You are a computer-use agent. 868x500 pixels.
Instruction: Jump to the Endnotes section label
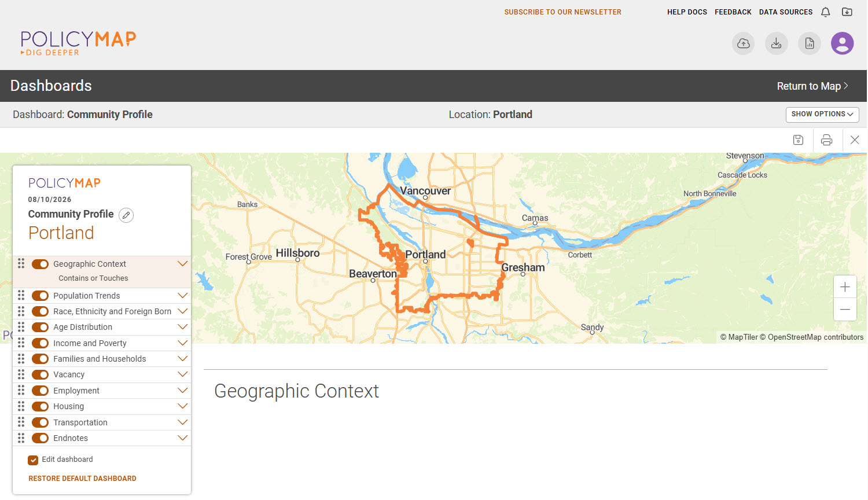(x=71, y=438)
